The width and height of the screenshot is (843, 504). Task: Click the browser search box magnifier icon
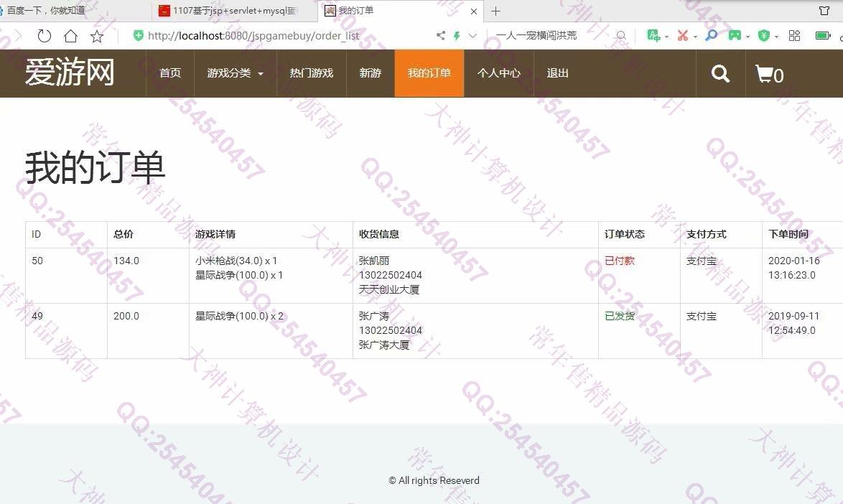pyautogui.click(x=621, y=35)
